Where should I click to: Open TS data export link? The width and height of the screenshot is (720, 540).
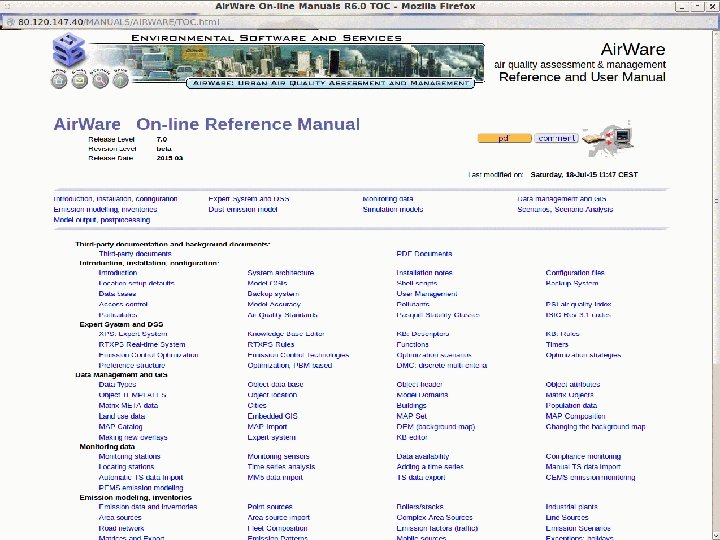(421, 477)
